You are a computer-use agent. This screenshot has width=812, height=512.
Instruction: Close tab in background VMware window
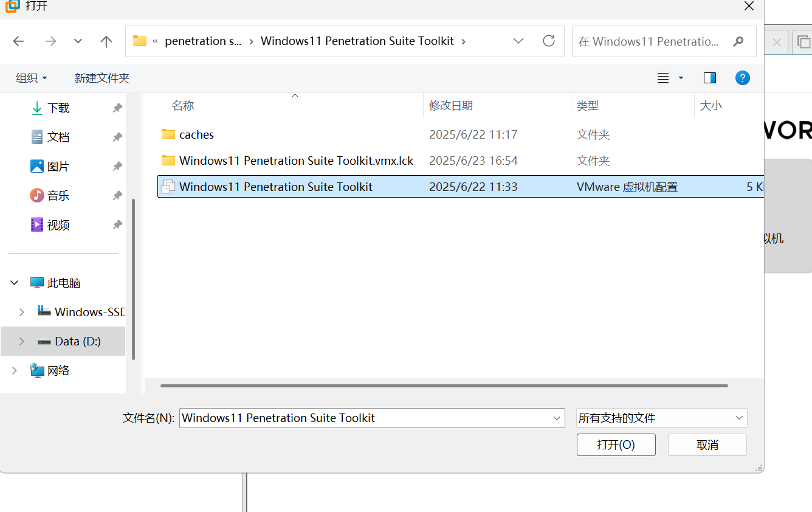[776, 42]
